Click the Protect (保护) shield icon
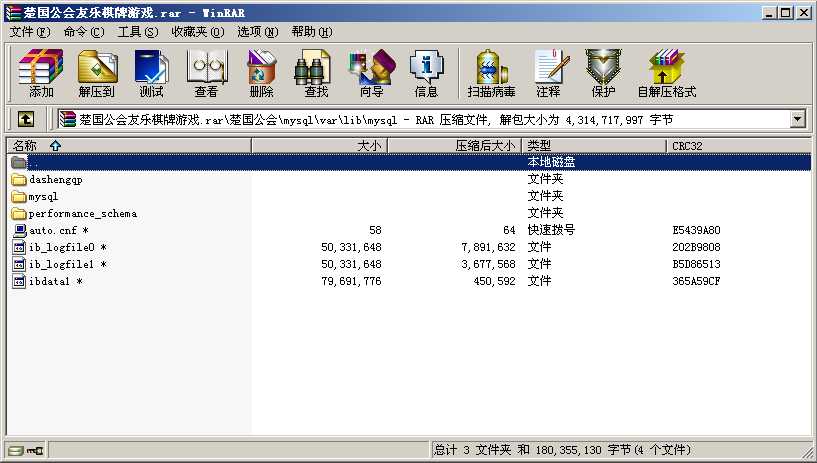 coord(603,73)
